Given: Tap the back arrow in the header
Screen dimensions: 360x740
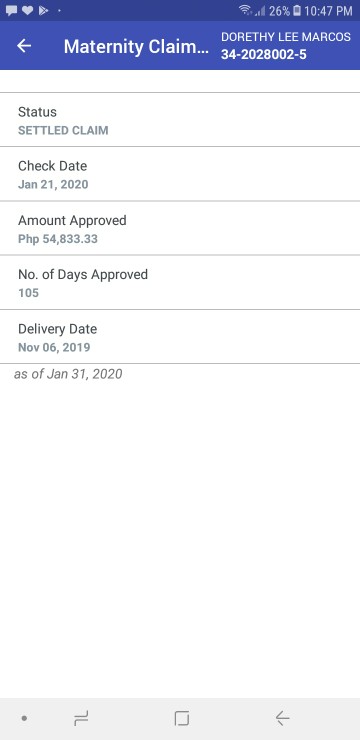Looking at the screenshot, I should (24, 46).
